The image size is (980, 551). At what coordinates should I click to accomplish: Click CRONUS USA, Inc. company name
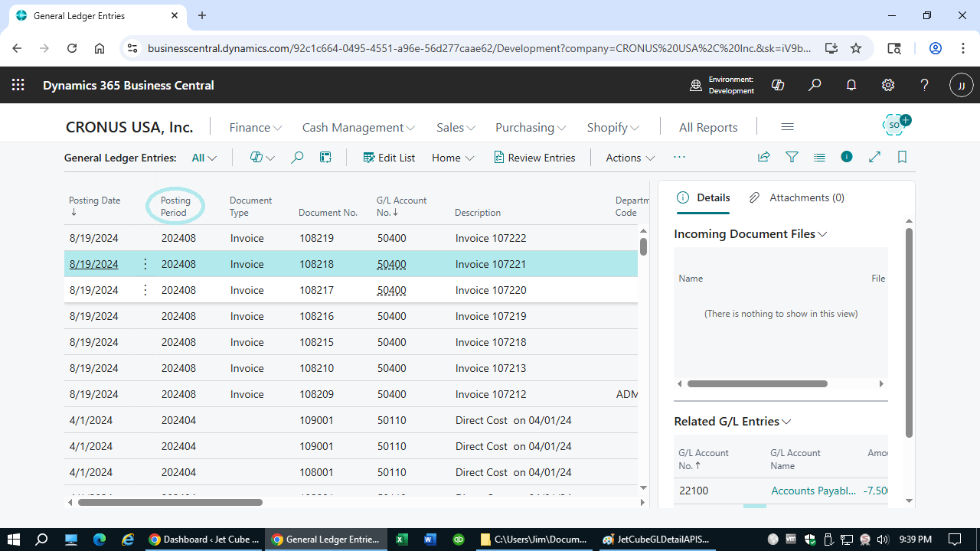tap(129, 127)
